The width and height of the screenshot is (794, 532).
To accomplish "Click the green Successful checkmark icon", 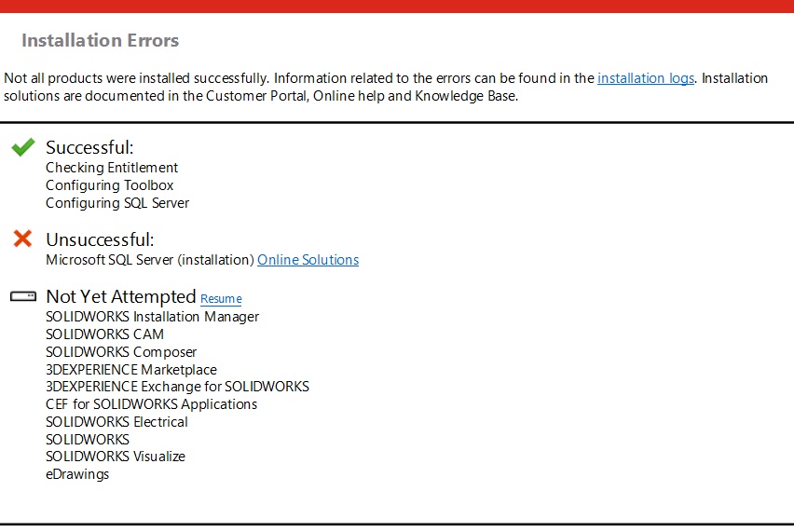I will (x=23, y=147).
